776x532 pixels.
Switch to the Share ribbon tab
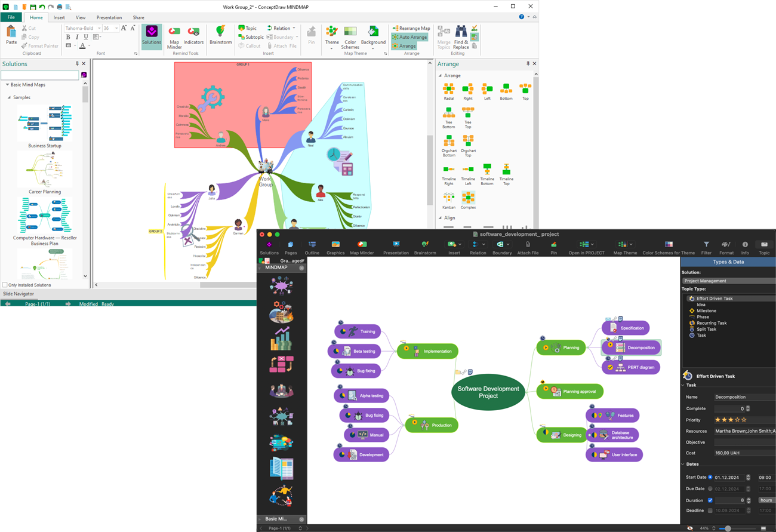point(138,17)
